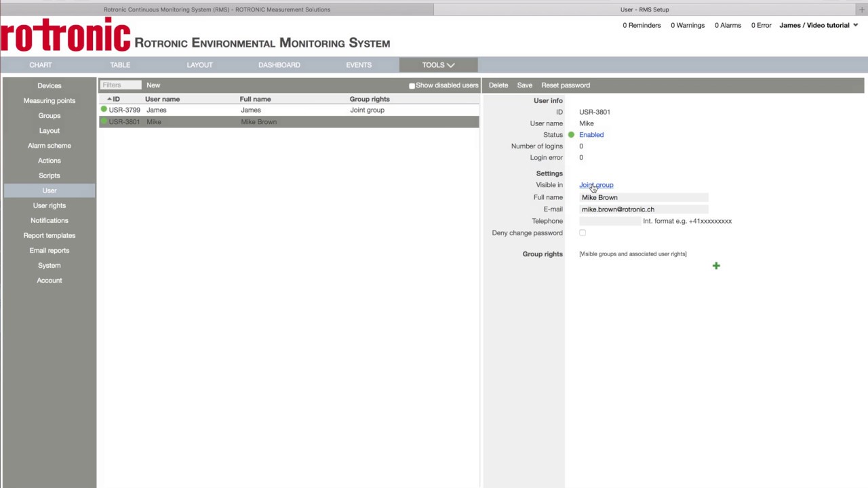Open System in the sidebar
This screenshot has height=488, width=868.
(x=50, y=265)
